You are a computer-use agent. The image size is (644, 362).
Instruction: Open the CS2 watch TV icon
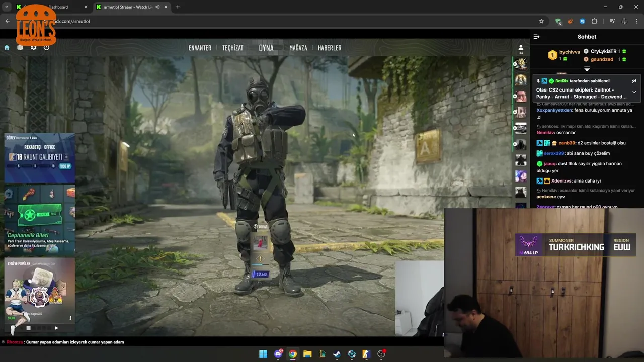[x=20, y=48]
